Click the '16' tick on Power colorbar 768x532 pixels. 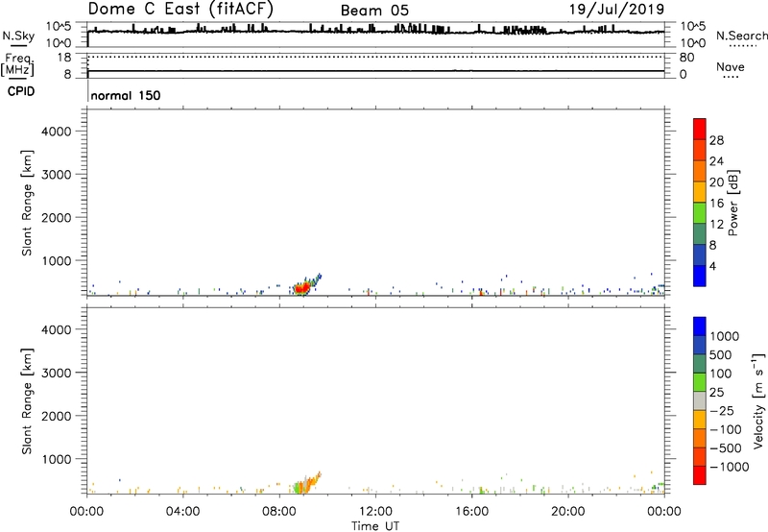(716, 203)
